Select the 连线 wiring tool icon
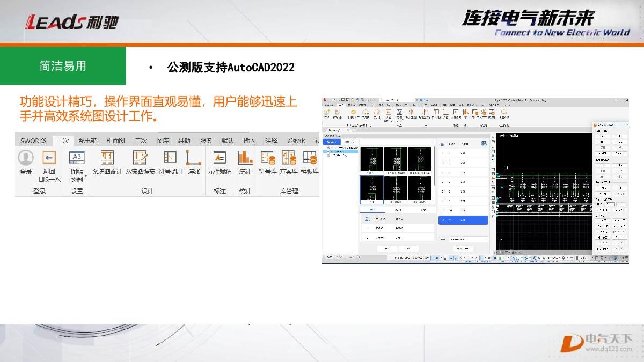The image size is (644, 362). (x=193, y=158)
